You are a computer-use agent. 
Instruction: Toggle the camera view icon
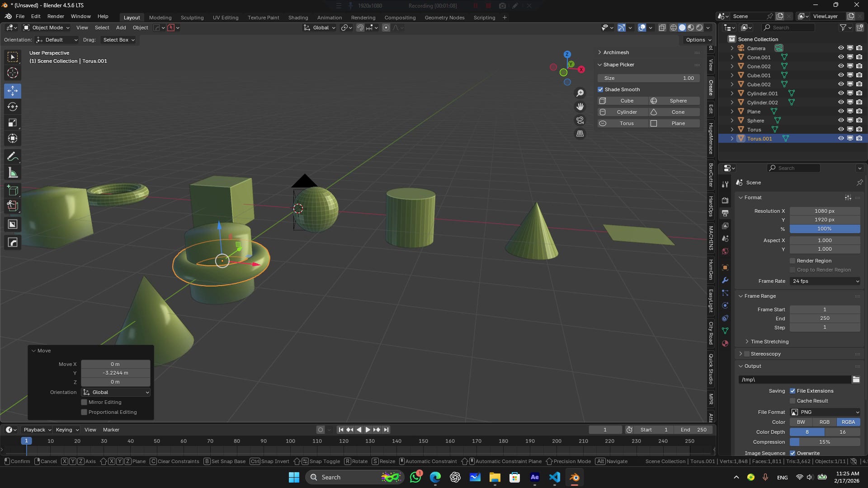click(x=580, y=120)
